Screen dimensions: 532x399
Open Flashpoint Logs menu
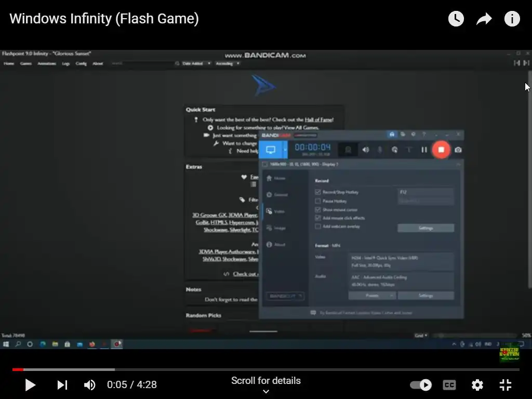[66, 63]
